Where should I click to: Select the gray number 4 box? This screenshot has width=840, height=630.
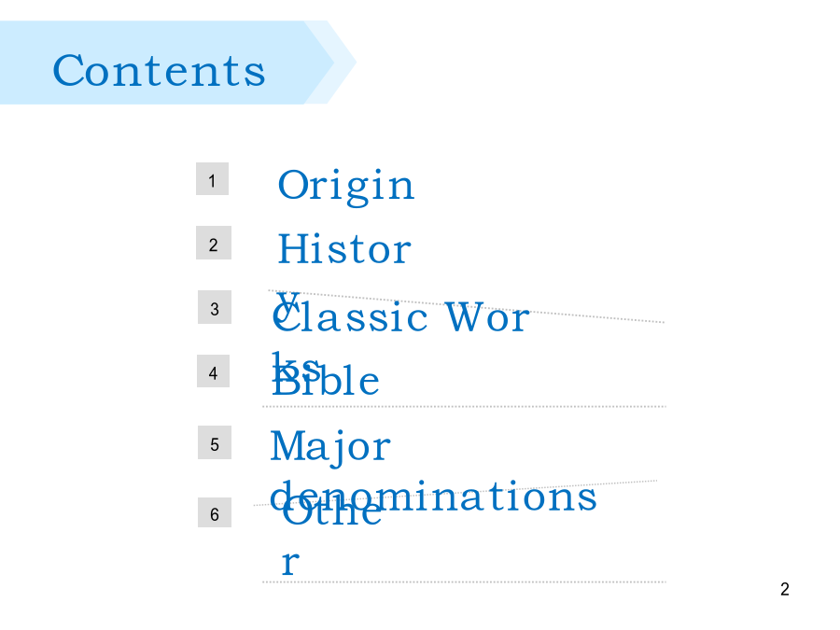(213, 371)
